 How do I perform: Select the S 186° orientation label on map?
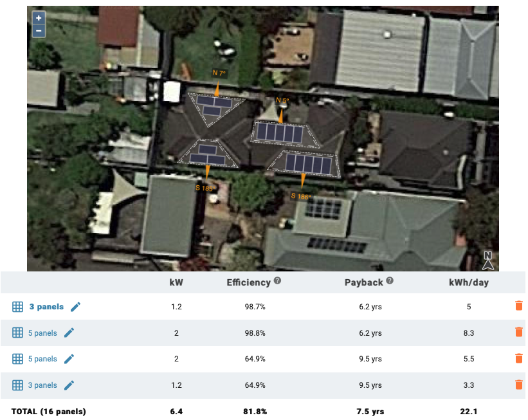click(301, 196)
